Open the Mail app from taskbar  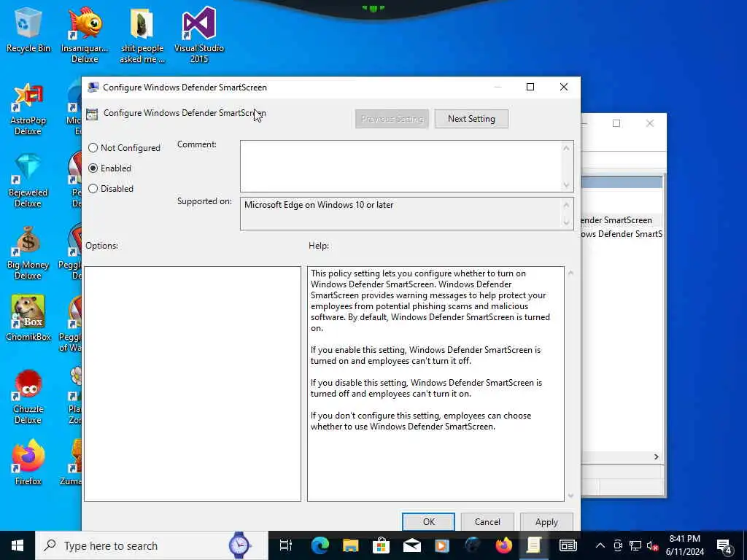click(x=411, y=545)
